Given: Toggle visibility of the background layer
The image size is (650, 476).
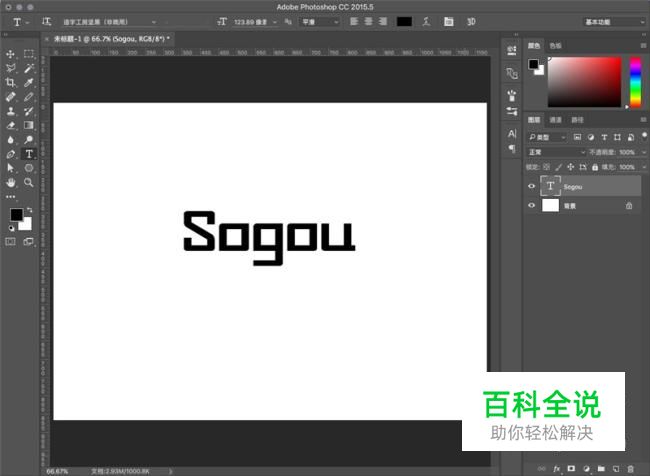Looking at the screenshot, I should tap(532, 205).
